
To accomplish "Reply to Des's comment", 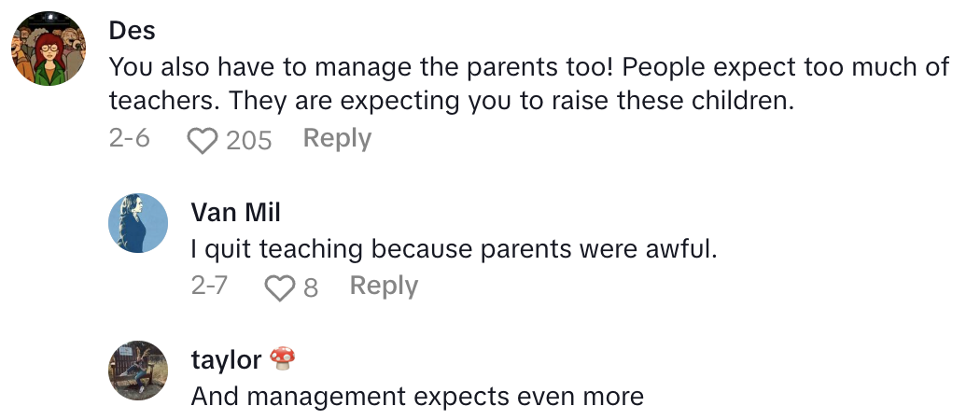I will point(337,139).
